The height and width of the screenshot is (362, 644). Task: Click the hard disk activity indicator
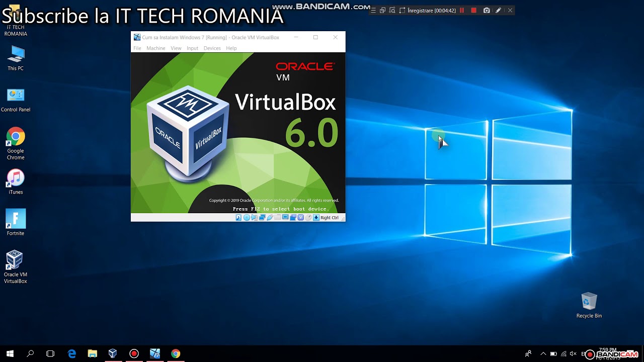point(238,218)
